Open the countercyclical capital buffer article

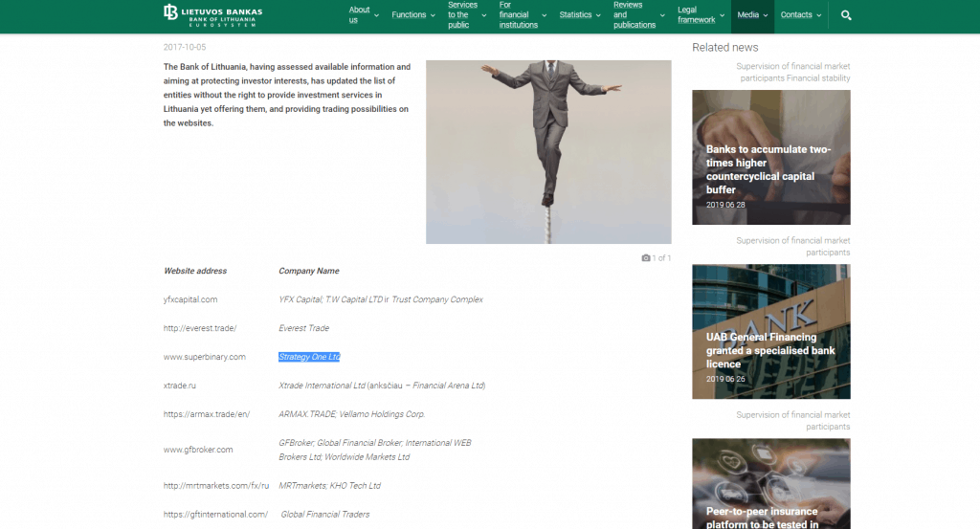point(770,169)
